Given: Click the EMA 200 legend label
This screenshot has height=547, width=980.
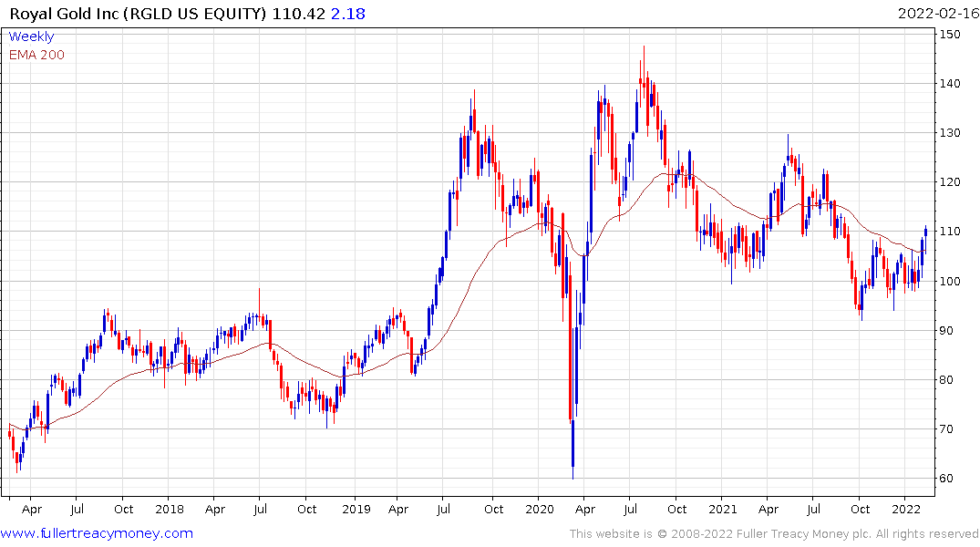Looking at the screenshot, I should click(36, 55).
